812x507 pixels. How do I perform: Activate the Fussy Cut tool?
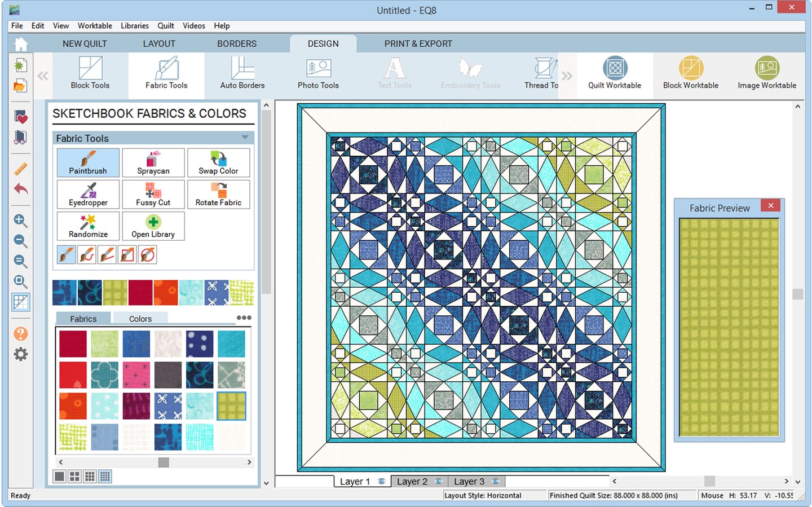click(x=153, y=195)
